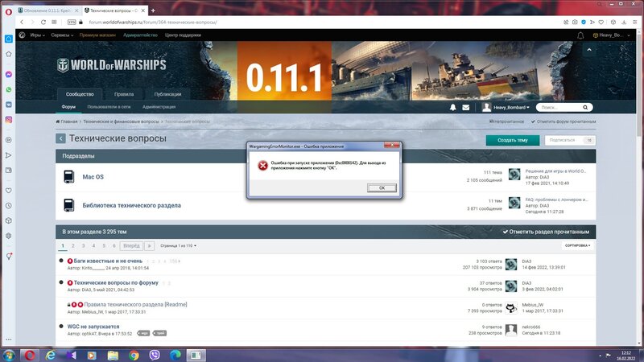Open Messenger in the Opera sidebar
This screenshot has height=362, width=644.
(x=8, y=73)
